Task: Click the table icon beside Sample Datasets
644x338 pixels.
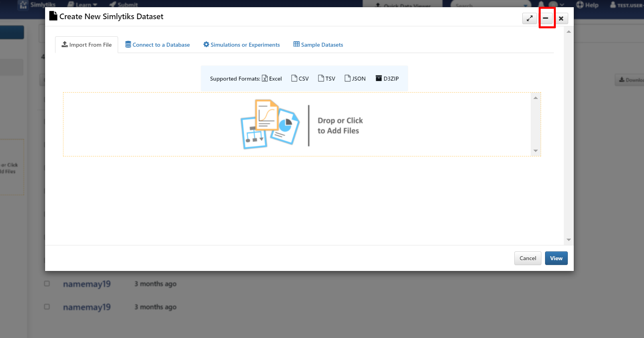Action: tap(296, 44)
